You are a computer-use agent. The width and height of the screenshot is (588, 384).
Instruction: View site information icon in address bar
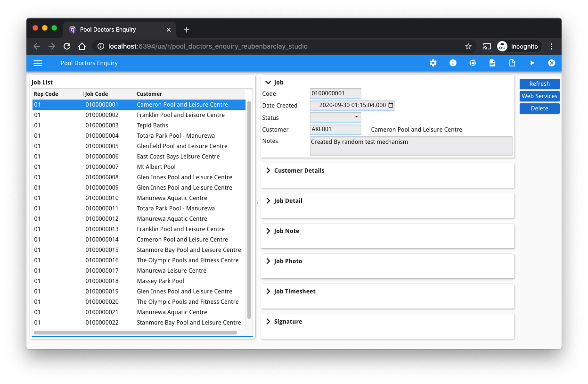coord(100,46)
